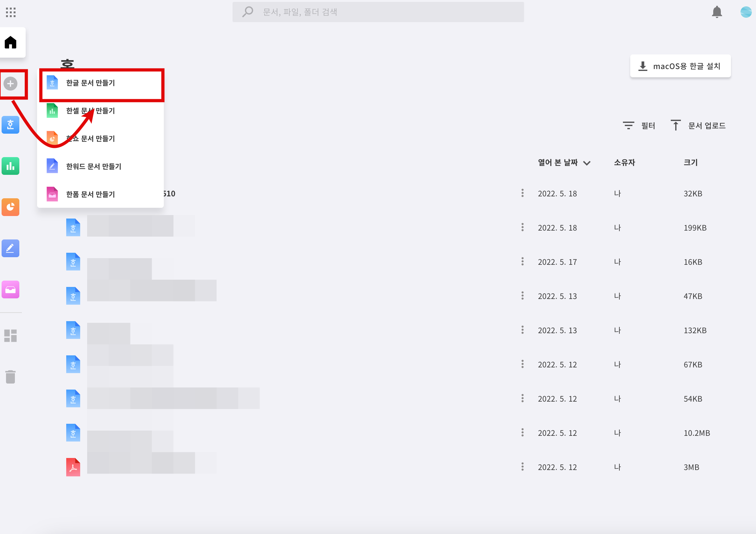
Task: Click Hangul file icon of 54KB row
Action: [x=73, y=399]
